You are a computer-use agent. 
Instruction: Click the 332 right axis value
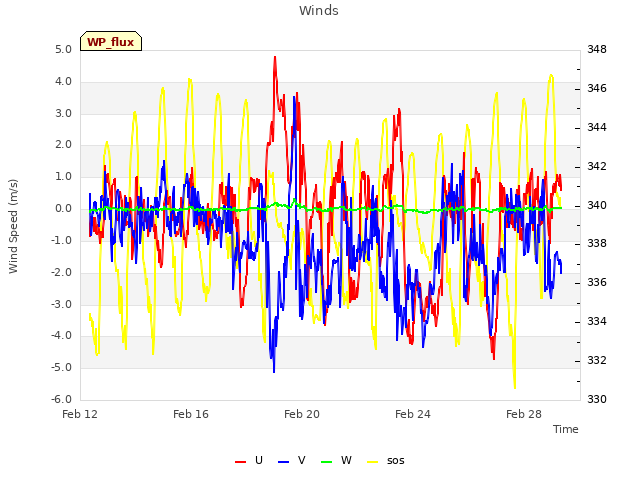597,360
